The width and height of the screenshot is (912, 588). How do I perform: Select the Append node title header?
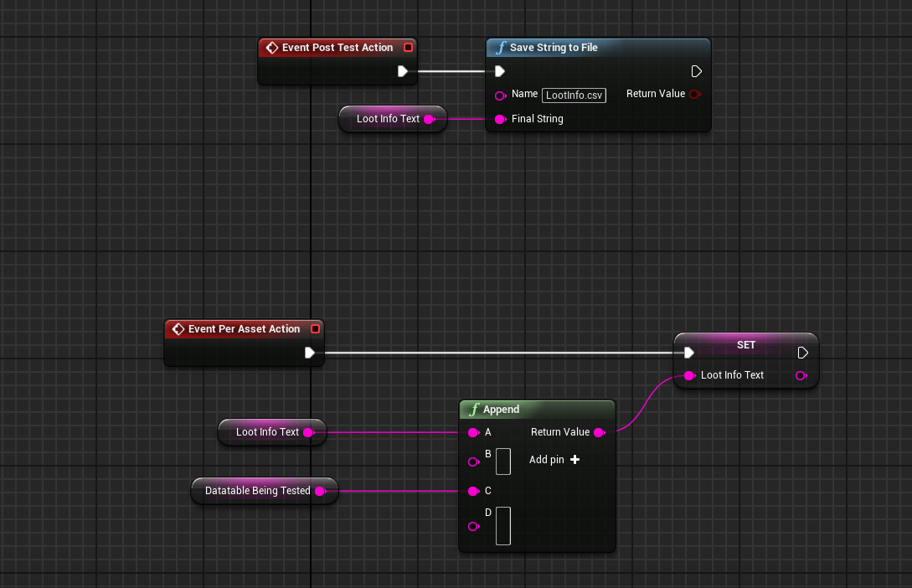click(x=537, y=410)
